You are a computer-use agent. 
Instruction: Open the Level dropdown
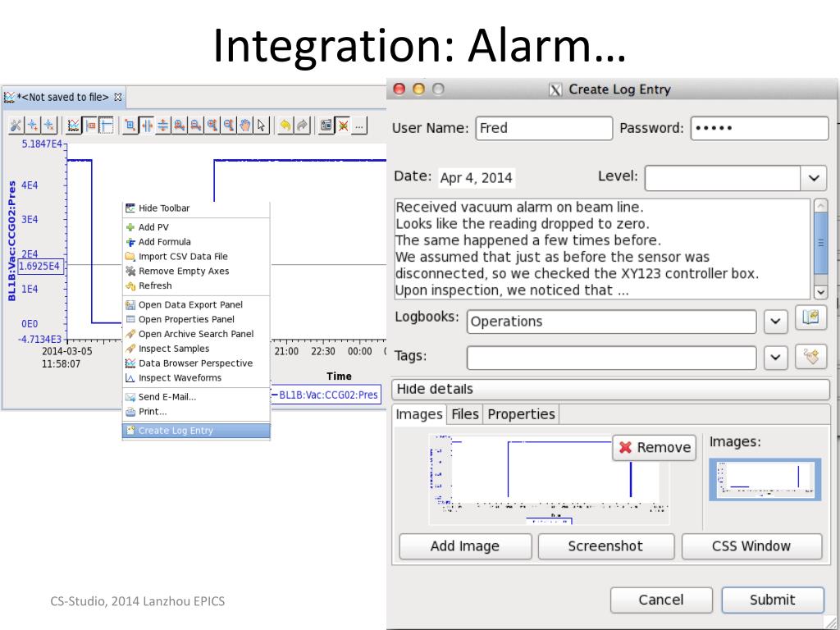[x=736, y=178]
